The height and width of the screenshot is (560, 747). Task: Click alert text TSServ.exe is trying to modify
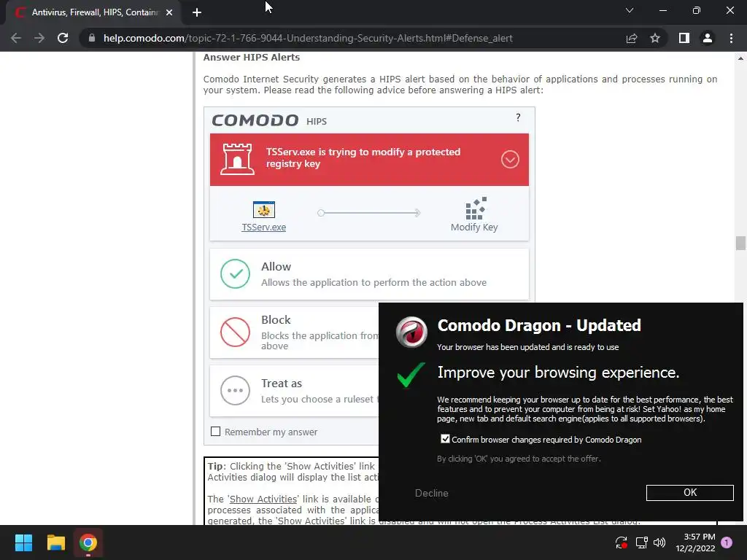tap(363, 157)
